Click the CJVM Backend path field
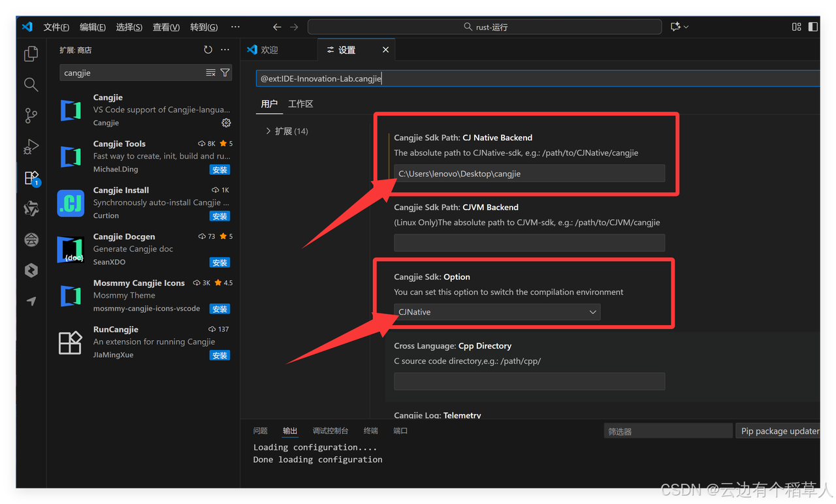 (x=529, y=243)
